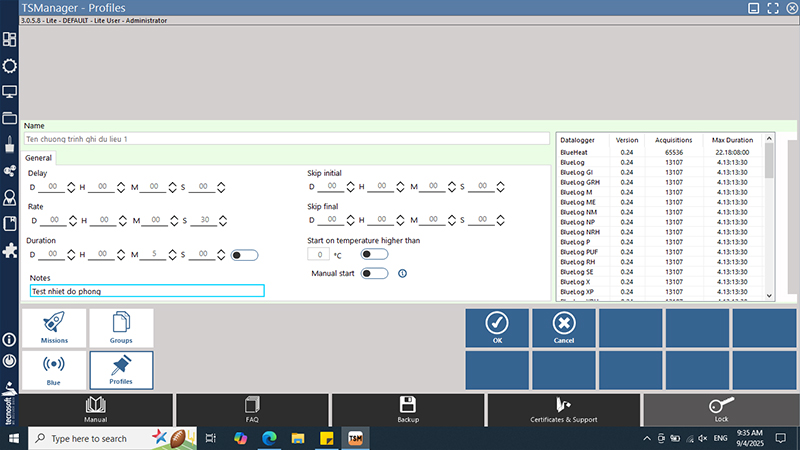Image resolution: width=800 pixels, height=450 pixels.
Task: Enable Start on temperature higher than switch
Action: [x=374, y=255]
